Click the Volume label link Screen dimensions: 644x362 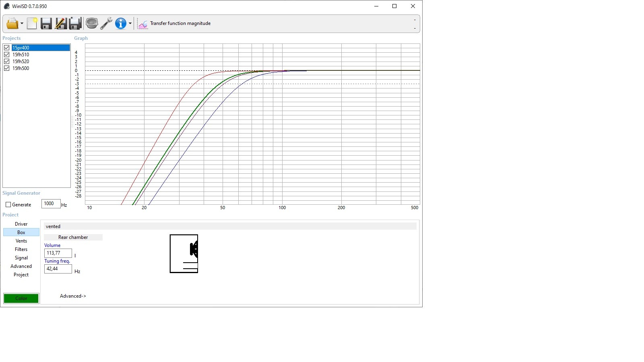pos(52,245)
